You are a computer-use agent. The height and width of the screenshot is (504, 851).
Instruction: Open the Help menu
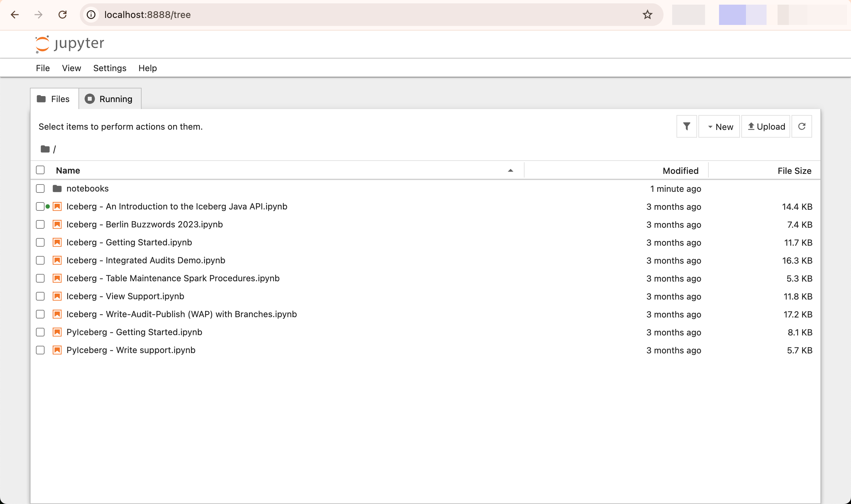[147, 68]
